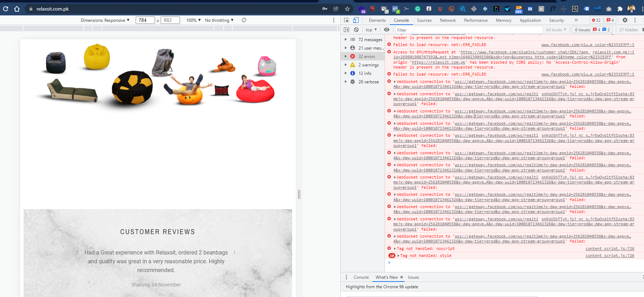644x297 pixels.
Task: Open DevTools customize menu (three dots)
Action: 635,20
